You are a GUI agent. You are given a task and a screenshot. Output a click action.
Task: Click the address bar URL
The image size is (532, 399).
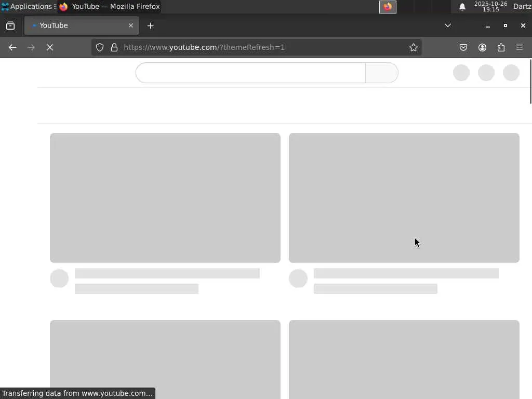204,47
